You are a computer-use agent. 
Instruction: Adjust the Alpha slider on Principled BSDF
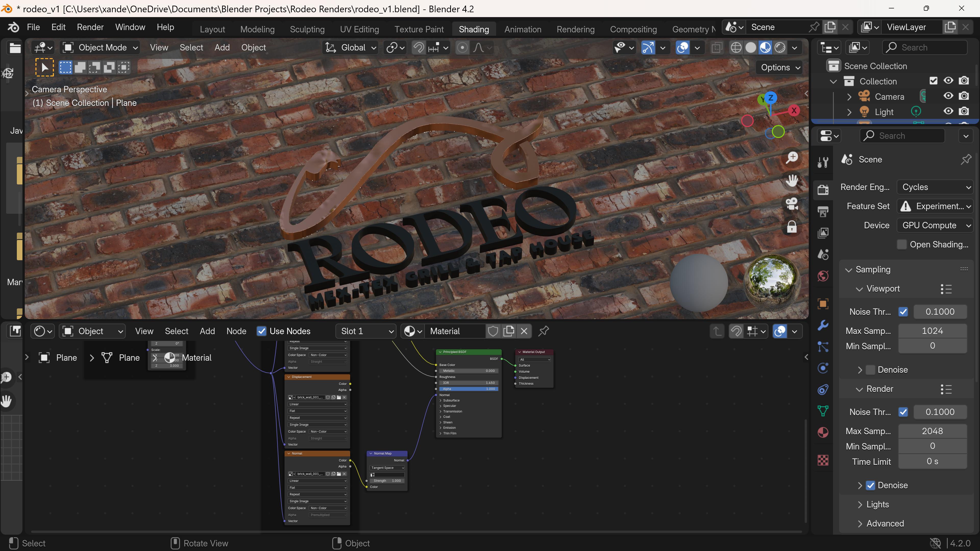point(468,389)
